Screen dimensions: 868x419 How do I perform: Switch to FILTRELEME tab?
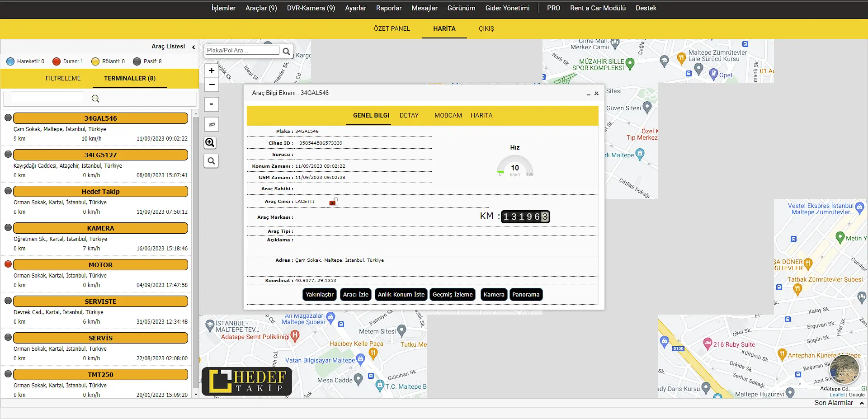(x=63, y=78)
